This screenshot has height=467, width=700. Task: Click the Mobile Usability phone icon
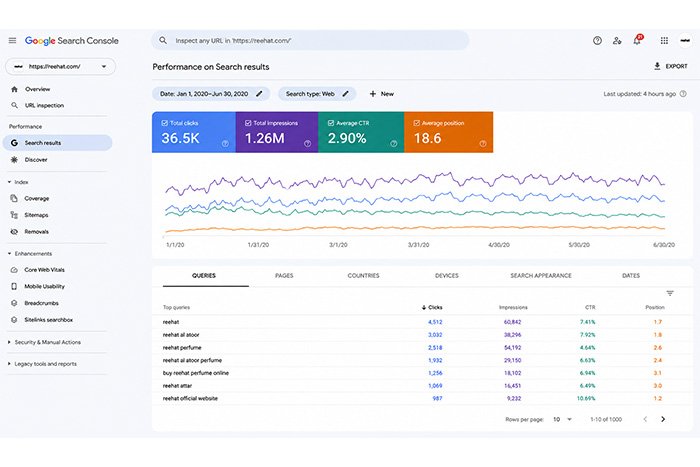14,286
